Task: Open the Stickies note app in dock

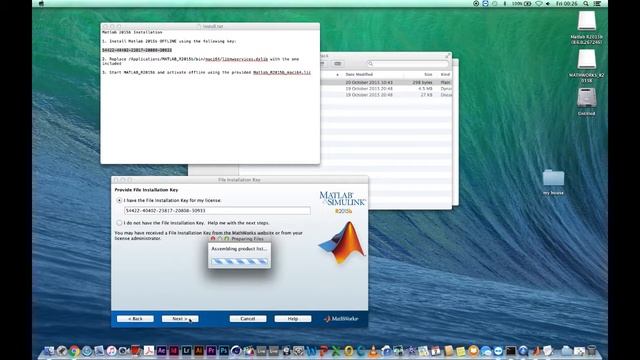Action: (460, 351)
